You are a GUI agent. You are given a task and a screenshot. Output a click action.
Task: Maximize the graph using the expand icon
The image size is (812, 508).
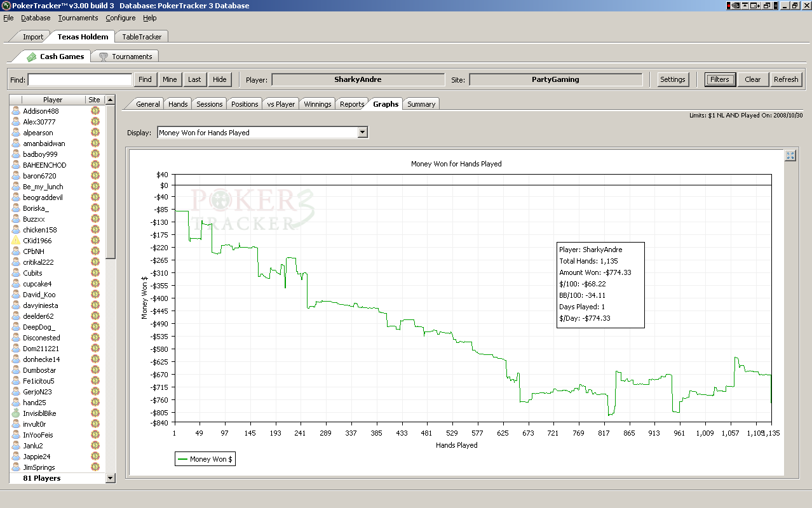[x=790, y=156]
